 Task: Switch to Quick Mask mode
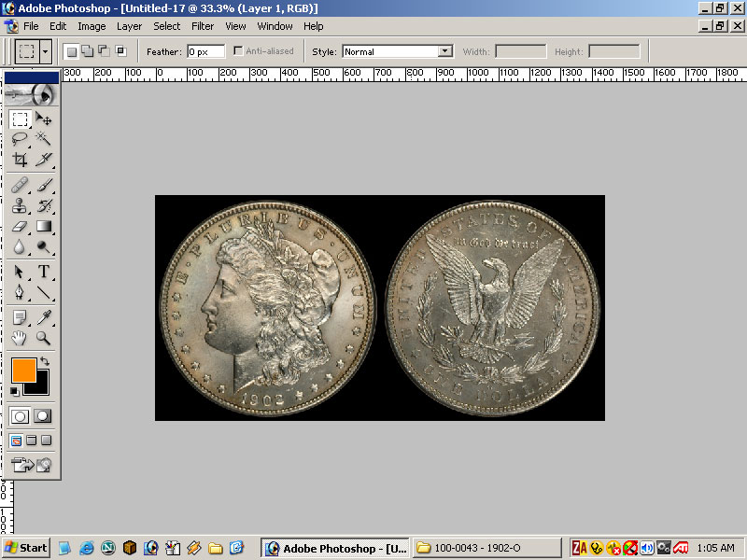coord(43,415)
